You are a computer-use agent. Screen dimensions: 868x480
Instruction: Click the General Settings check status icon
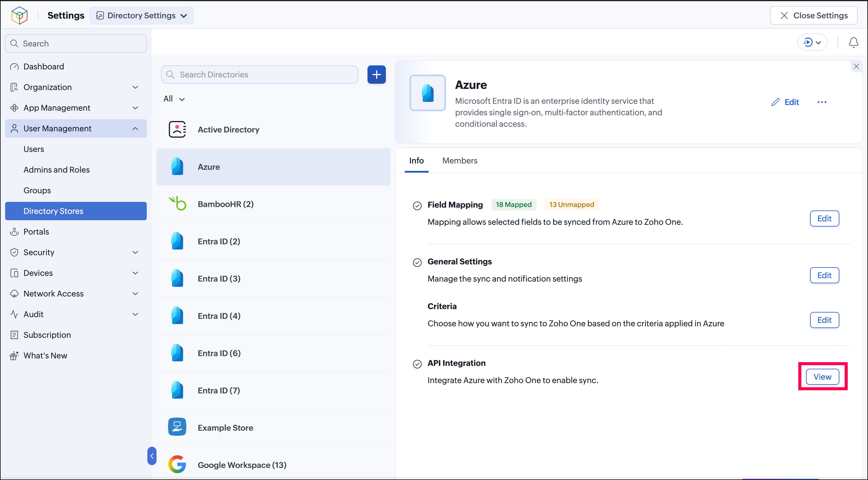tap(417, 263)
